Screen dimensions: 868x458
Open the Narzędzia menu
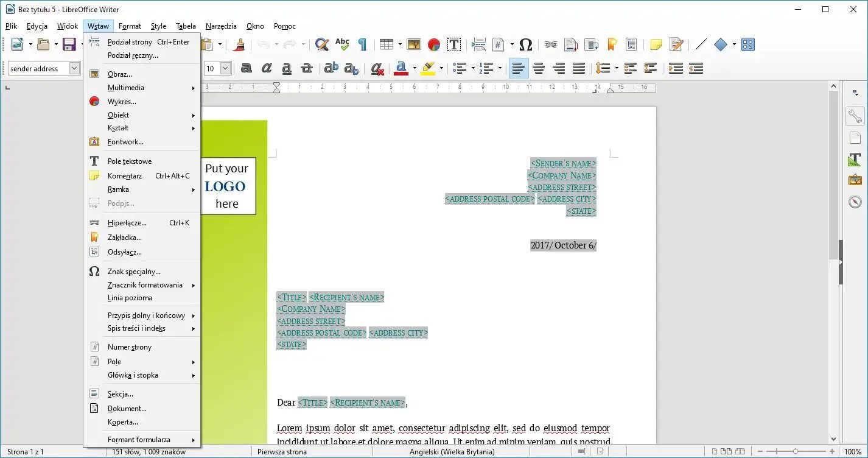point(221,26)
